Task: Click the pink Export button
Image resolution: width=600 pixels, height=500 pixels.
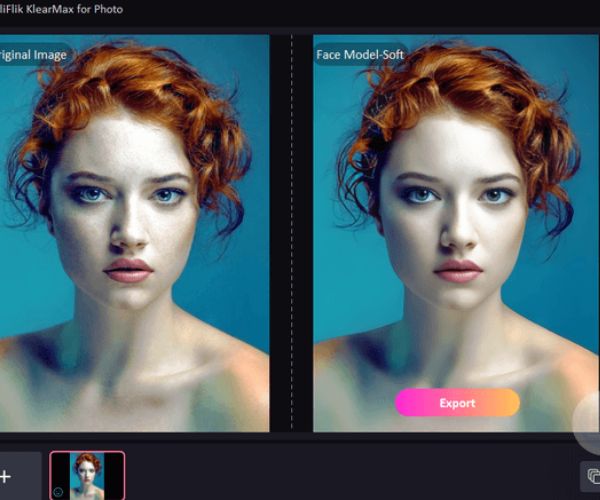Action: [457, 403]
